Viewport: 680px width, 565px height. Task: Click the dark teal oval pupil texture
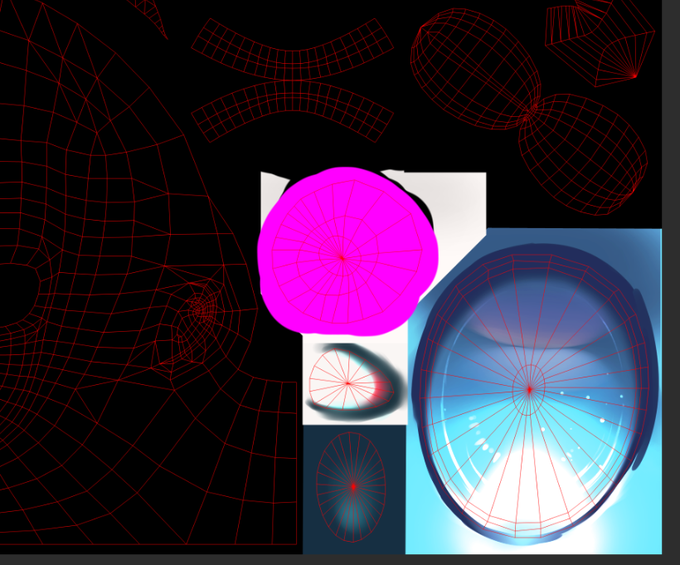tap(353, 487)
